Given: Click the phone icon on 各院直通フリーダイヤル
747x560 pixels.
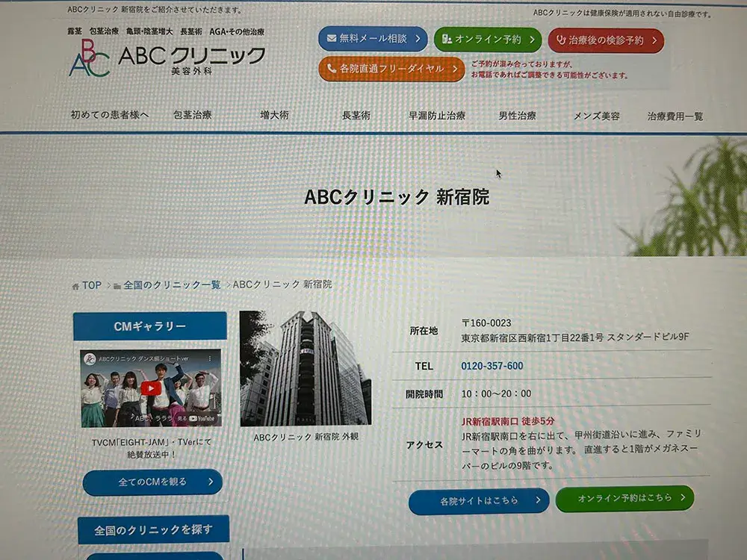Looking at the screenshot, I should (332, 69).
